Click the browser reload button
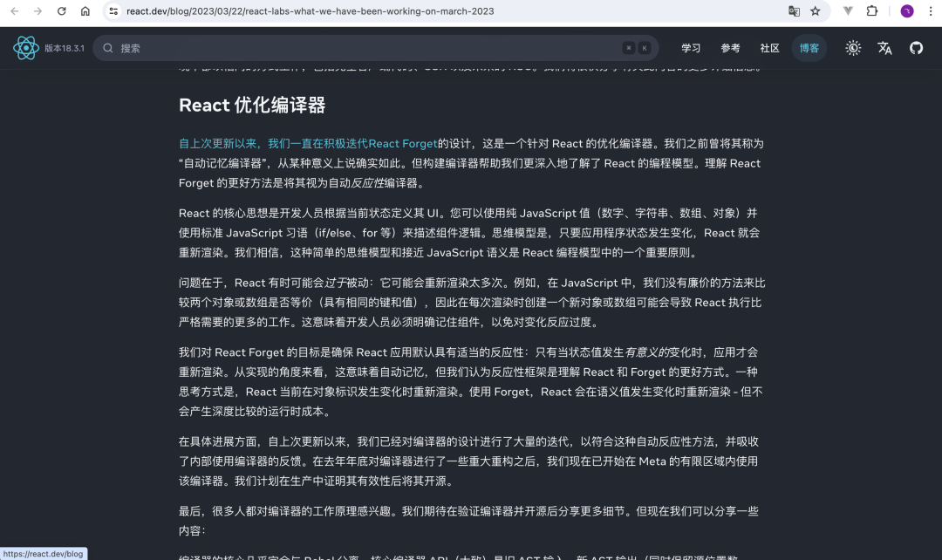The width and height of the screenshot is (942, 560). point(61,11)
